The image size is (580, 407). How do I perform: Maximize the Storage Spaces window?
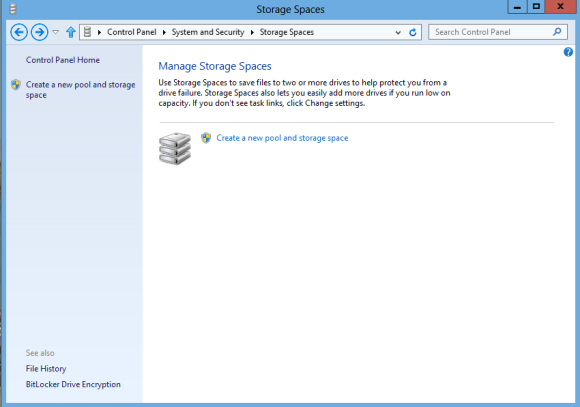[536, 7]
